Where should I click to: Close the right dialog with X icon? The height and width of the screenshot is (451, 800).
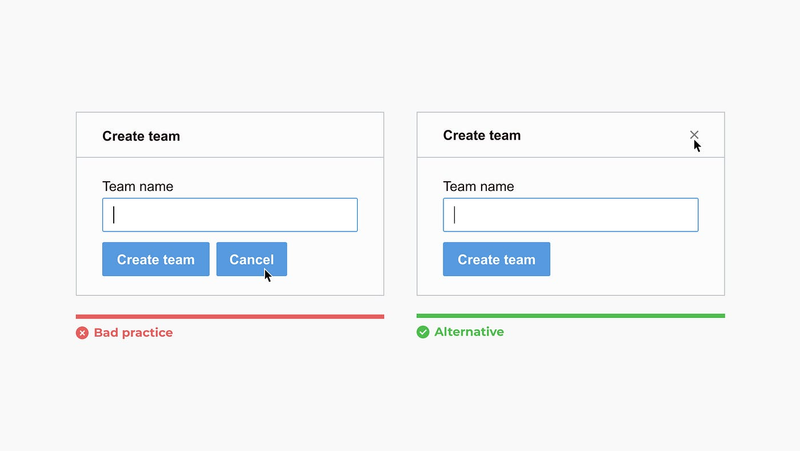pyautogui.click(x=694, y=135)
